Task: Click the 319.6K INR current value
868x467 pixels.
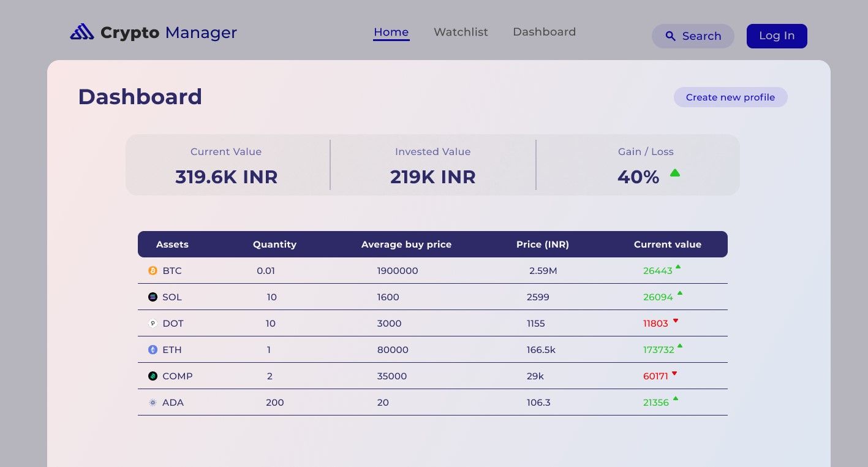Action: click(x=226, y=177)
